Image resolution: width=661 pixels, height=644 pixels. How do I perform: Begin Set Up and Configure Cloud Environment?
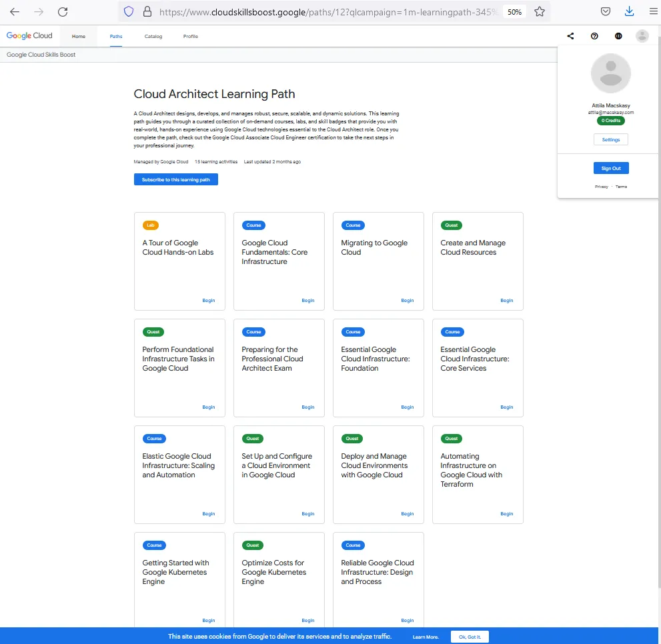[308, 514]
